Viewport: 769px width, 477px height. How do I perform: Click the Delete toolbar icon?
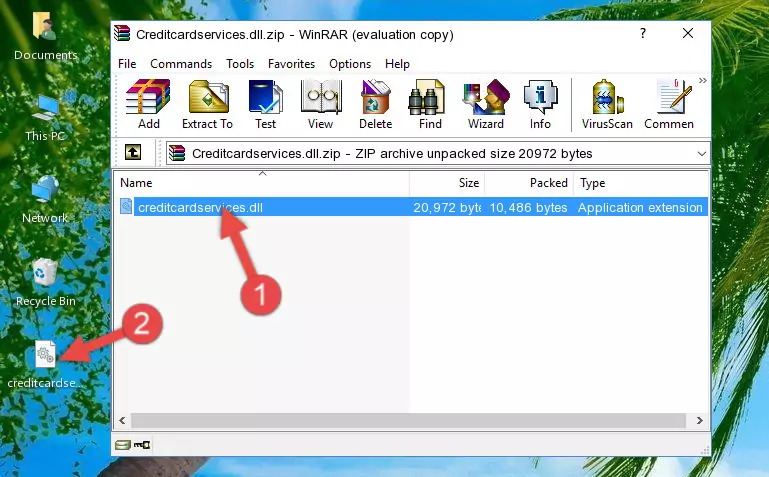[x=375, y=104]
